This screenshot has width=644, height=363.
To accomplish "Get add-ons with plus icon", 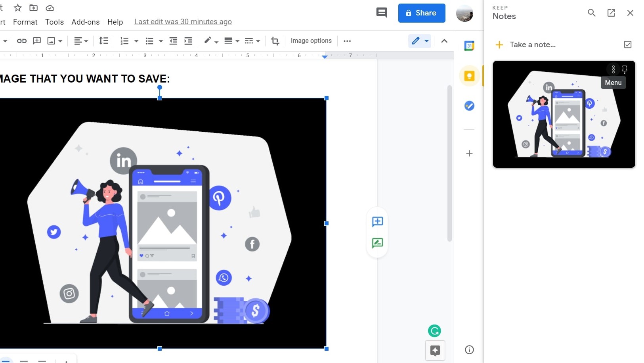I will coord(469,154).
